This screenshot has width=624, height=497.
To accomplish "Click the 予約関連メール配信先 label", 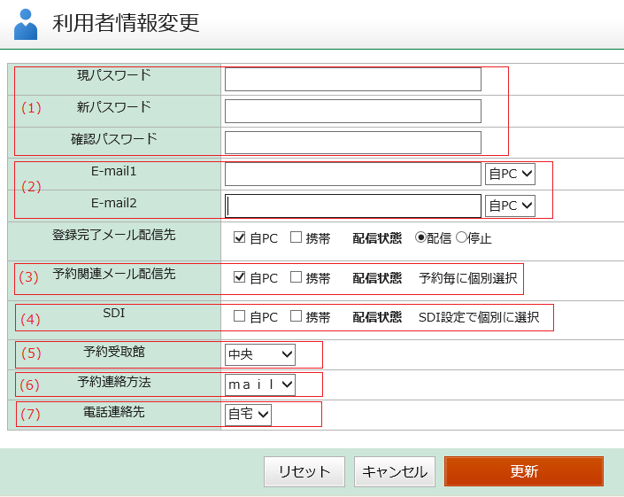I will tap(114, 274).
